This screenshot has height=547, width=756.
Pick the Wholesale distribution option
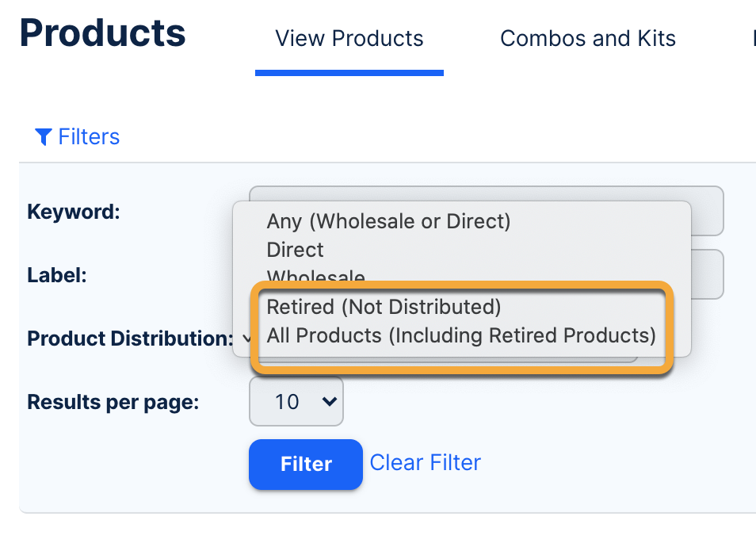[x=315, y=277]
